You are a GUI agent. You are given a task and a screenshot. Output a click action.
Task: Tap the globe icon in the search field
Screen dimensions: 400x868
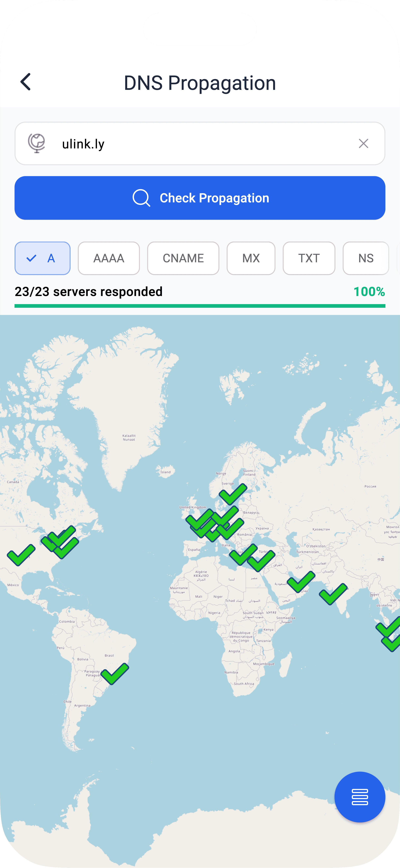[36, 143]
